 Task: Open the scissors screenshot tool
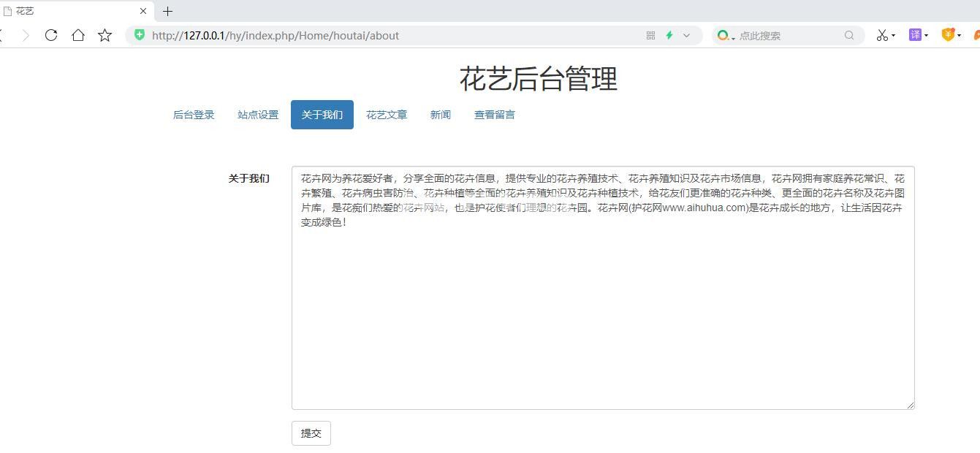tap(882, 35)
